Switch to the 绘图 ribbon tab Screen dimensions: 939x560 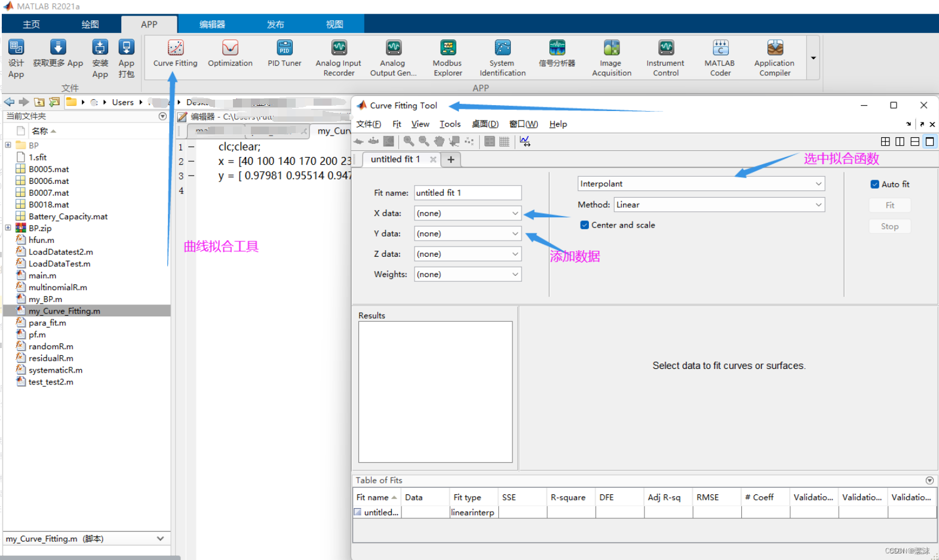coord(90,24)
